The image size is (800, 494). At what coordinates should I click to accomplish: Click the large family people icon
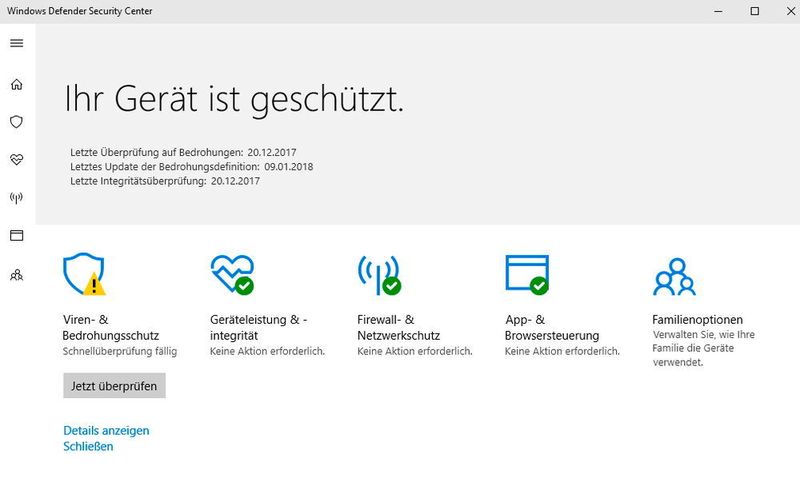coord(674,277)
